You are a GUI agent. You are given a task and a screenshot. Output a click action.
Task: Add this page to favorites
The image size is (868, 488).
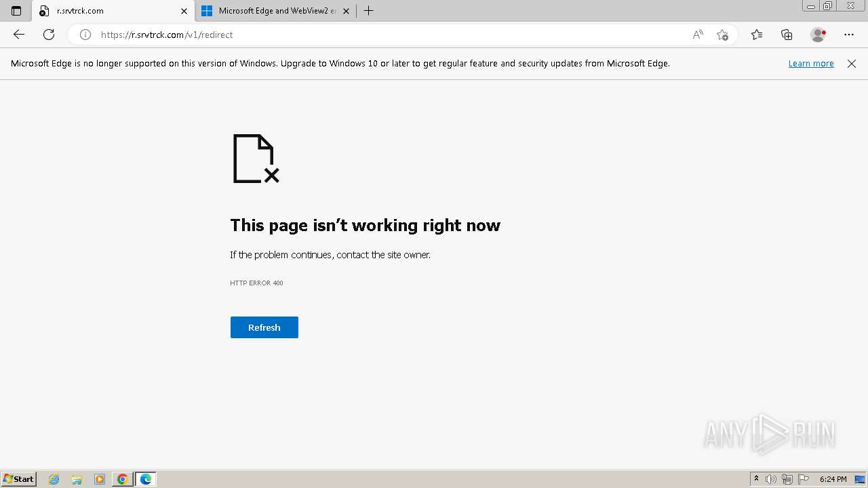tap(722, 35)
